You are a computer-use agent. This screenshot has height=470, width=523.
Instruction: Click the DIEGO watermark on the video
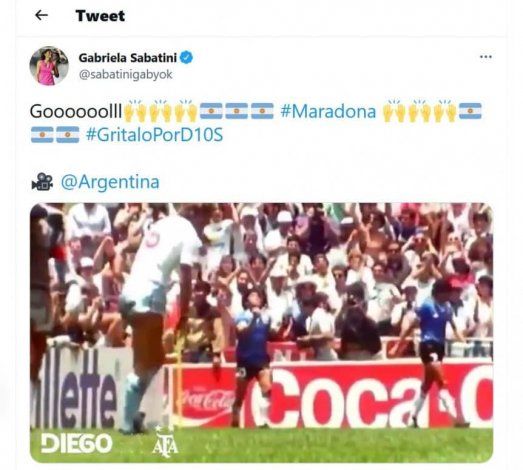pyautogui.click(x=76, y=443)
